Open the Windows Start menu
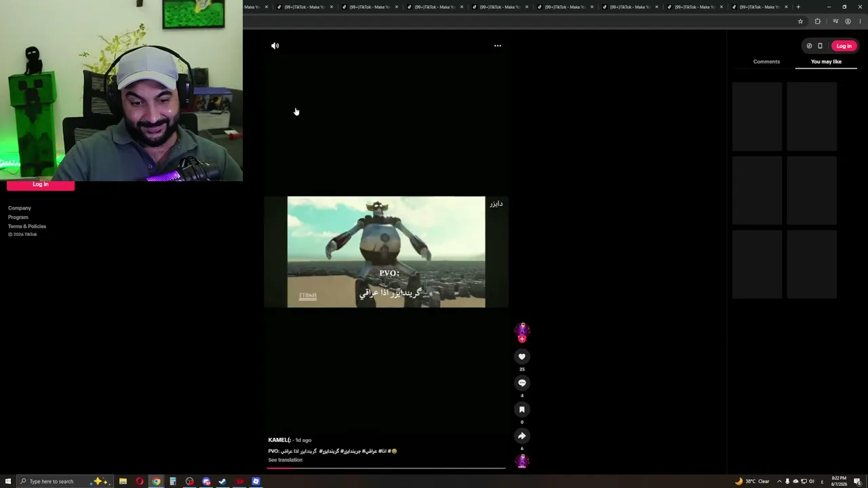Viewport: 868px width, 488px height. [x=8, y=481]
